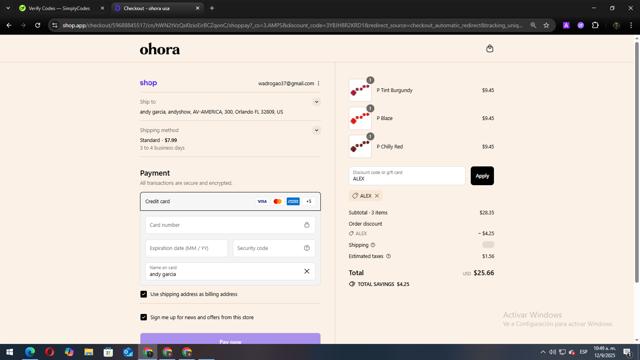Screen dimensions: 640x360
Task: Click the P Blaze product thumbnail
Action: (x=360, y=118)
